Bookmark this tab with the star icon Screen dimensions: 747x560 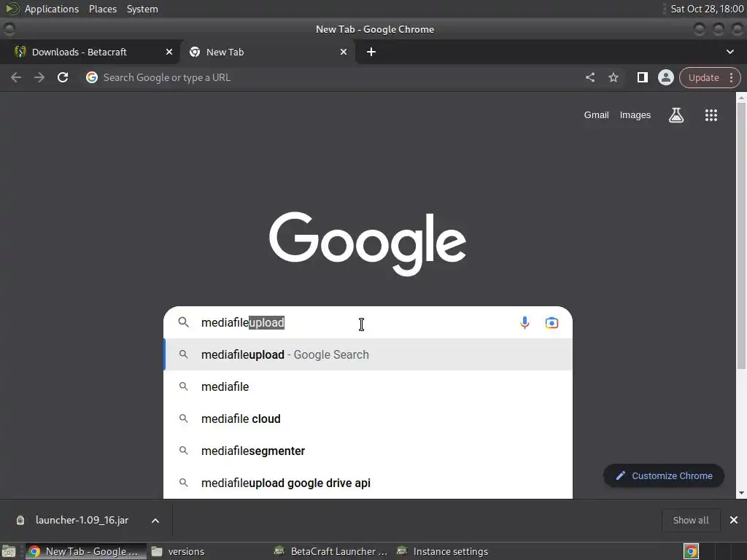click(x=613, y=77)
